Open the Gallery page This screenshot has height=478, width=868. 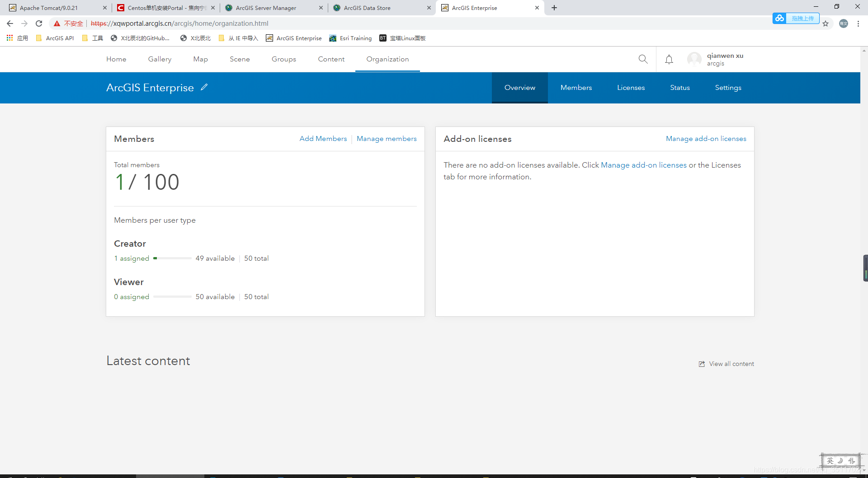160,59
